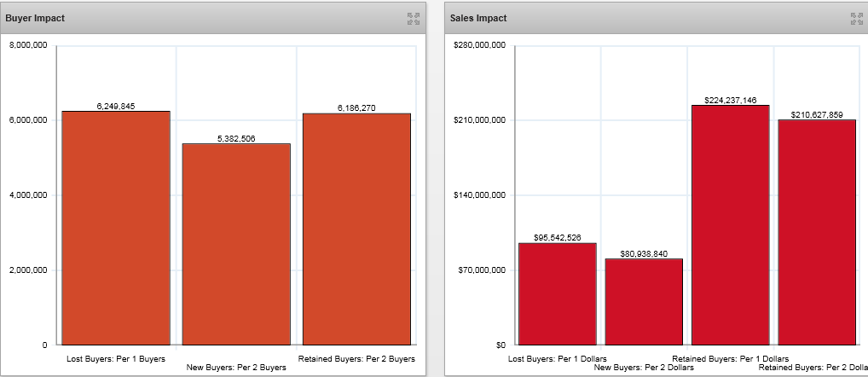
Task: Click the $224,237,146 data value label
Action: coord(730,100)
